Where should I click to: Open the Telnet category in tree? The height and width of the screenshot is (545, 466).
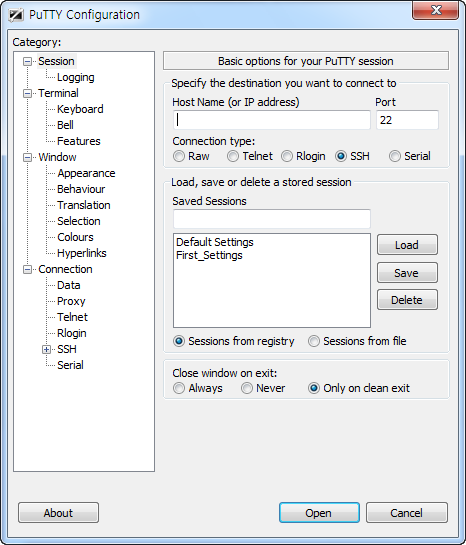point(73,317)
